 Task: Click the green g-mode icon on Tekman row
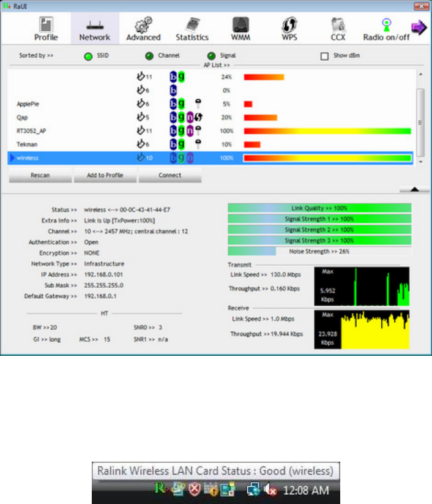tap(181, 144)
